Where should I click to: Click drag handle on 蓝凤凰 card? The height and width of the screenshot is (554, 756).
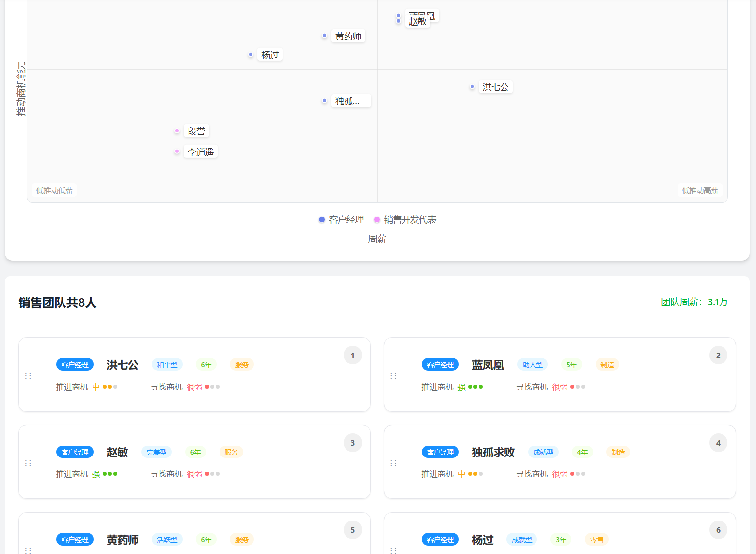click(x=393, y=376)
